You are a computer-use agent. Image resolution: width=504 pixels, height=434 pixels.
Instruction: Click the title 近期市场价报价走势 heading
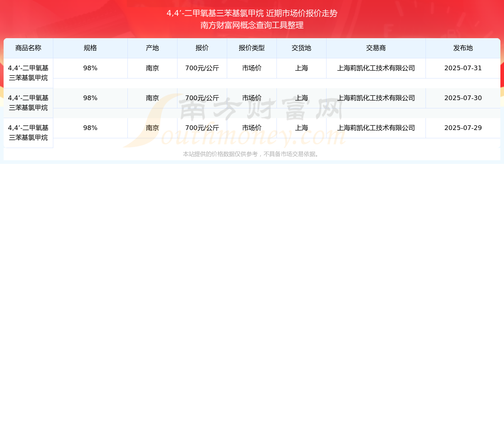(252, 13)
